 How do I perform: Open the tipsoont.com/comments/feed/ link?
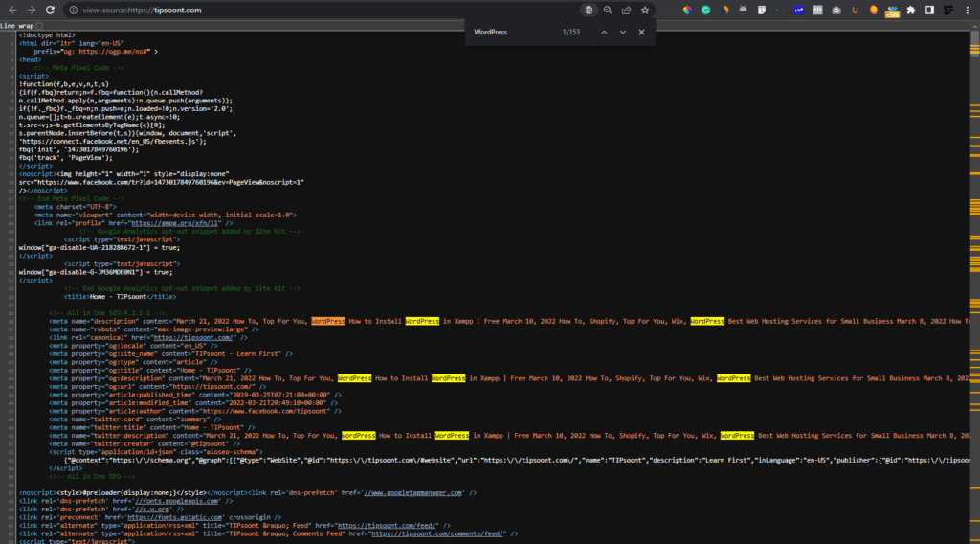(437, 533)
